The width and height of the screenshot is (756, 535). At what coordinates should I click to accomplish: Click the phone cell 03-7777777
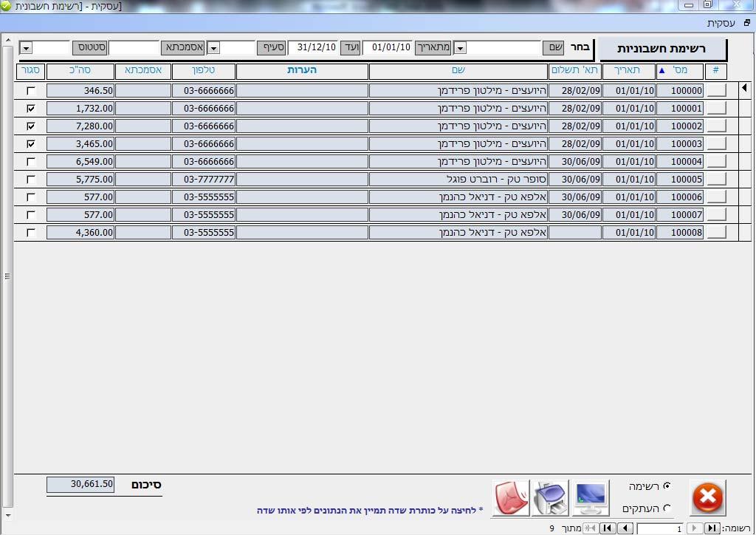(204, 179)
